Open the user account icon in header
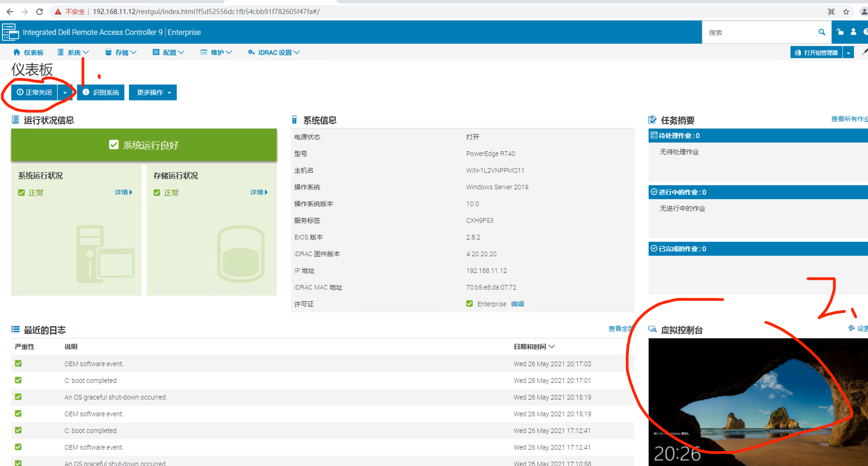This screenshot has width=868, height=466. click(853, 32)
